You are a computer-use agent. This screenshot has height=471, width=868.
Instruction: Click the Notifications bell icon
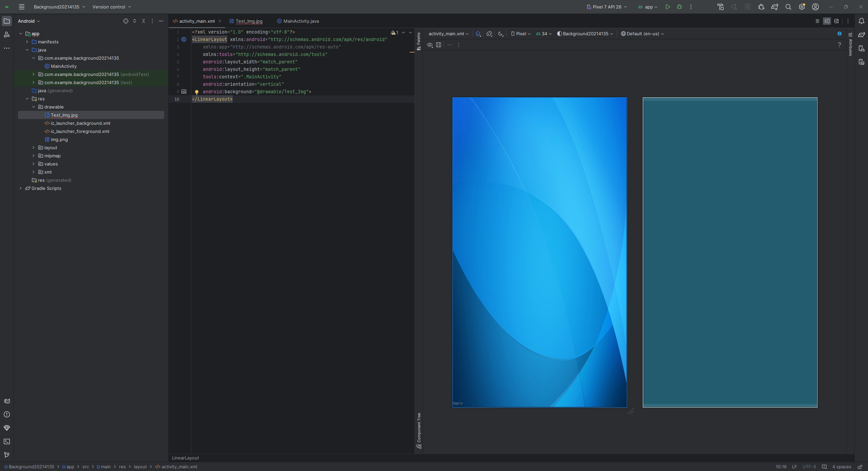pyautogui.click(x=861, y=21)
